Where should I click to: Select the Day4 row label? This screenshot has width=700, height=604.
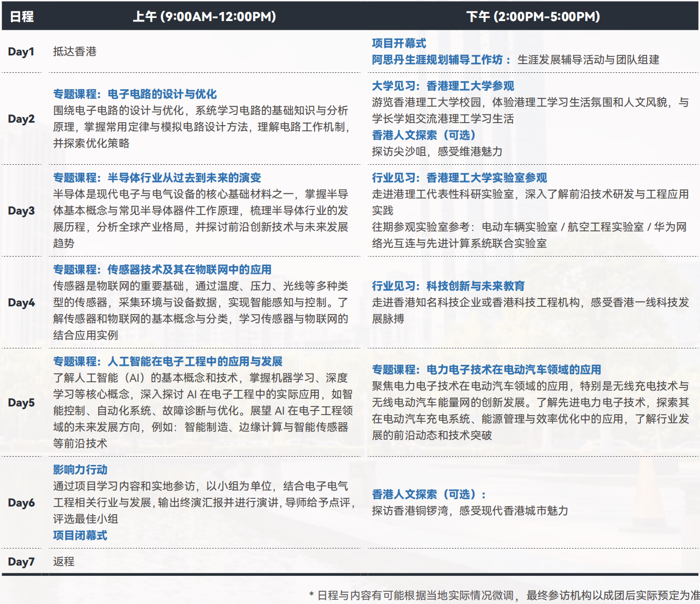pyautogui.click(x=22, y=303)
